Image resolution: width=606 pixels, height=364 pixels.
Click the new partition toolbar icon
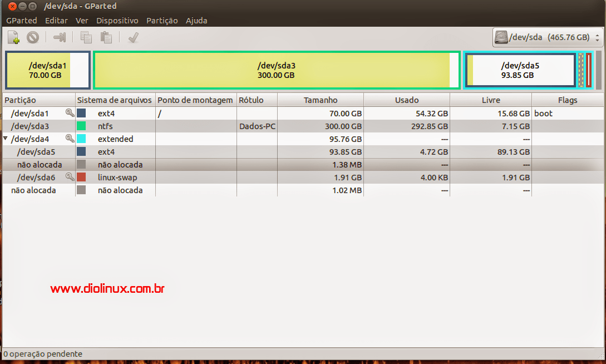[x=14, y=37]
